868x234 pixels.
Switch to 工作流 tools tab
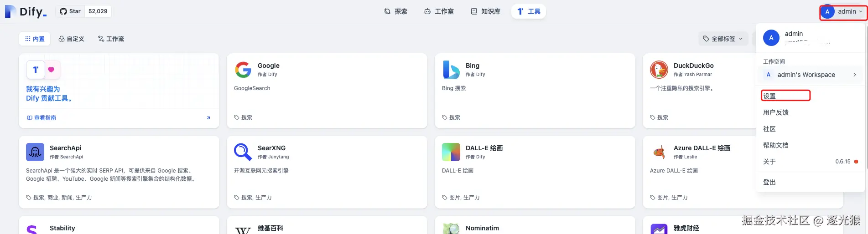click(111, 39)
